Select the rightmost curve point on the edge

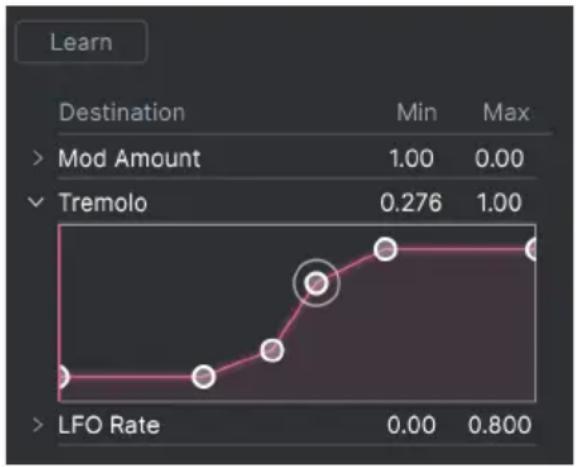pos(532,249)
